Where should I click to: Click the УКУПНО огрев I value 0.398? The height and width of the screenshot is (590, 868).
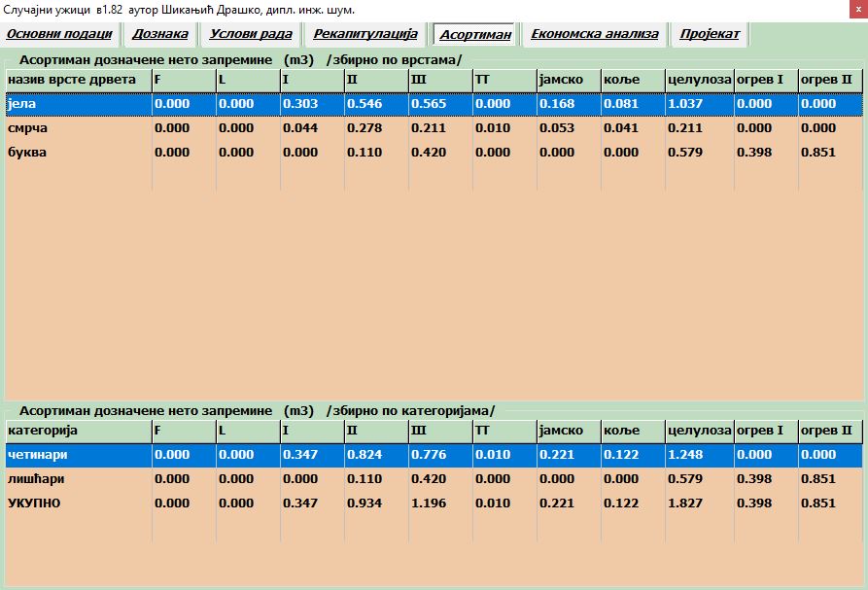click(754, 503)
